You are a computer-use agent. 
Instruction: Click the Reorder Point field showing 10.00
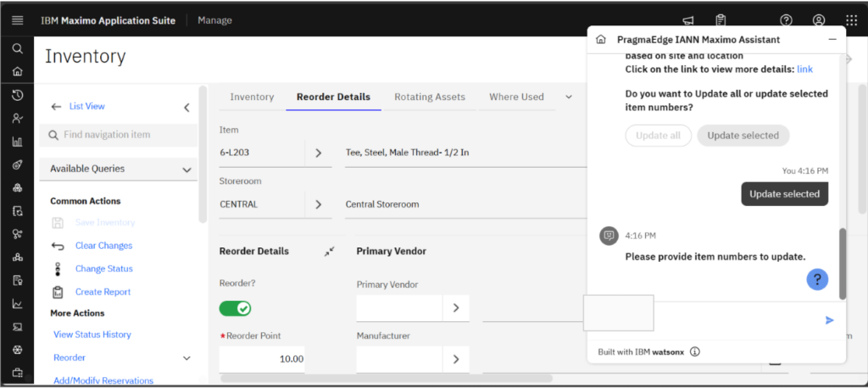tap(262, 359)
